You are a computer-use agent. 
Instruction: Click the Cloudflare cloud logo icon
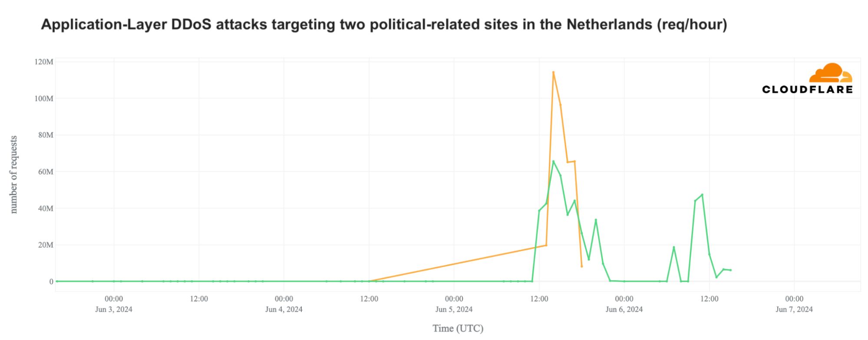coord(831,72)
